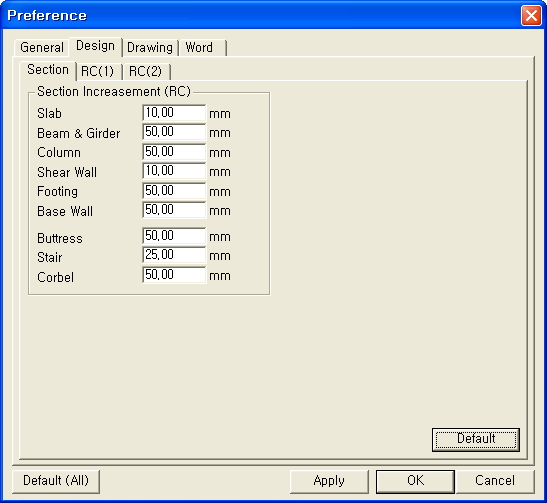This screenshot has height=503, width=547.
Task: Switch to the General tab
Action: coord(42,47)
